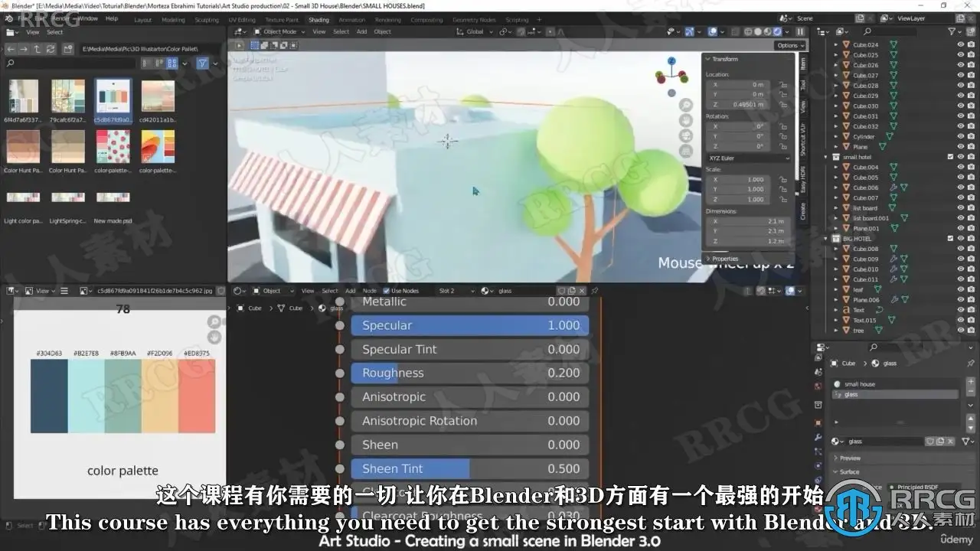The height and width of the screenshot is (551, 980).
Task: Go back in file browser history
Action: 11,48
